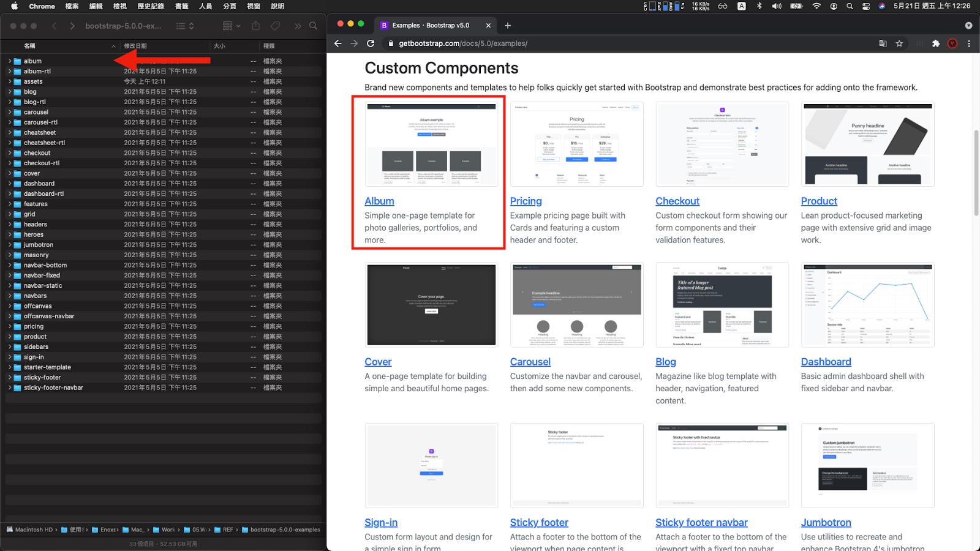Expand the carousel folder disclosure triangle
Screen dimensions: 980x551
10,112
